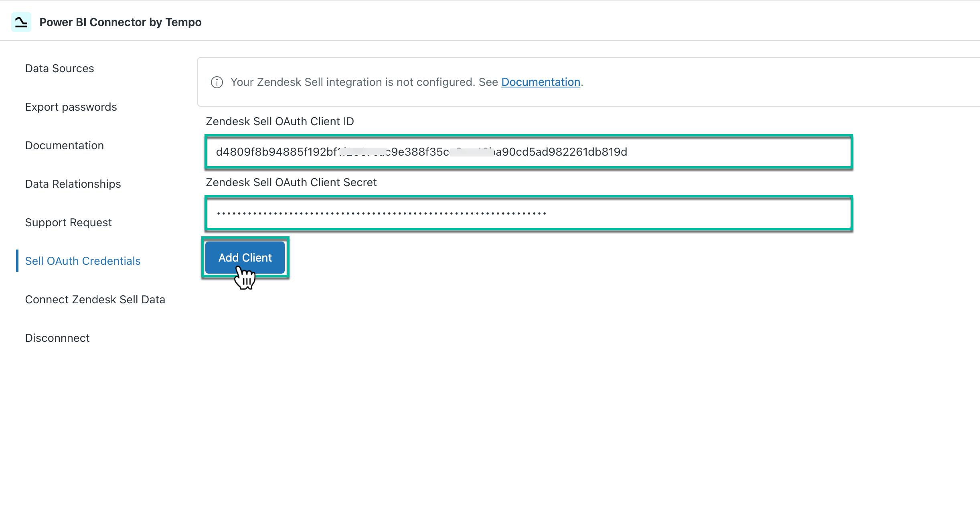View the Data Relationships page
Screen dimensions: 980x532
pos(73,184)
